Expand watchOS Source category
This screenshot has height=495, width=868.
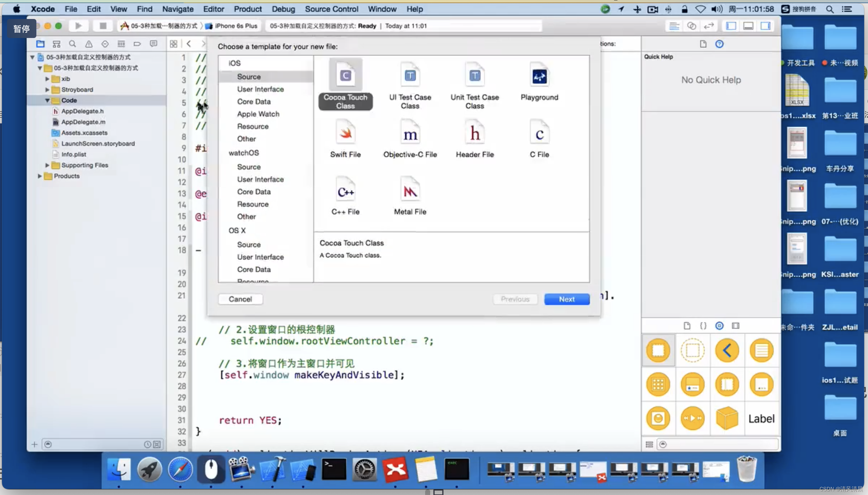tap(248, 166)
